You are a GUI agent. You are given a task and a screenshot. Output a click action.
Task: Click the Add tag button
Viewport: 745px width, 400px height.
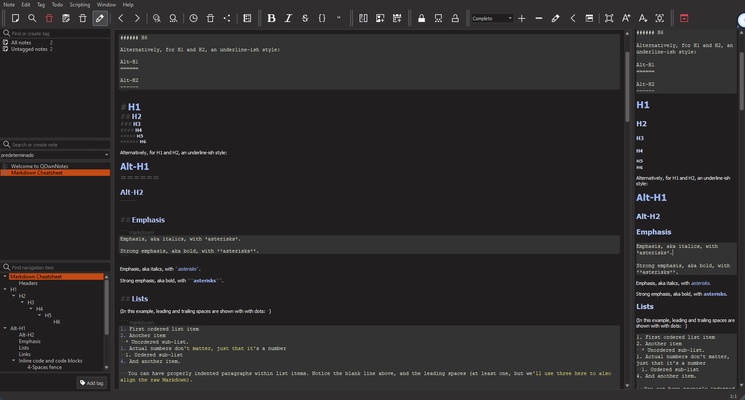[92, 383]
